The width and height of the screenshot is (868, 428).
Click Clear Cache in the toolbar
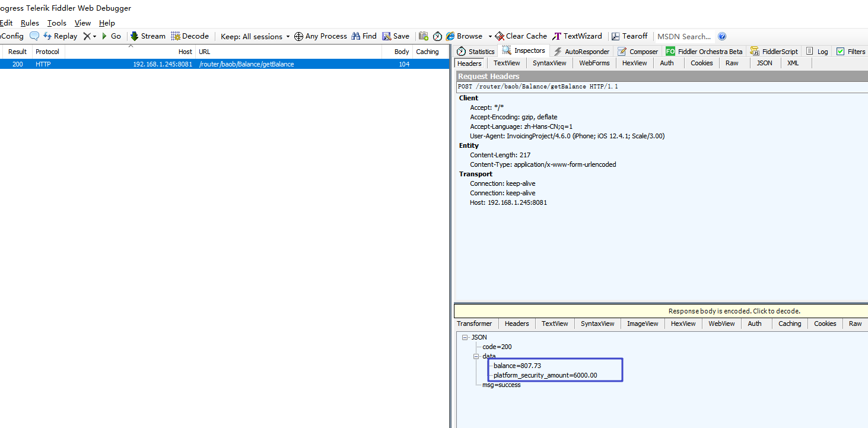coord(521,36)
